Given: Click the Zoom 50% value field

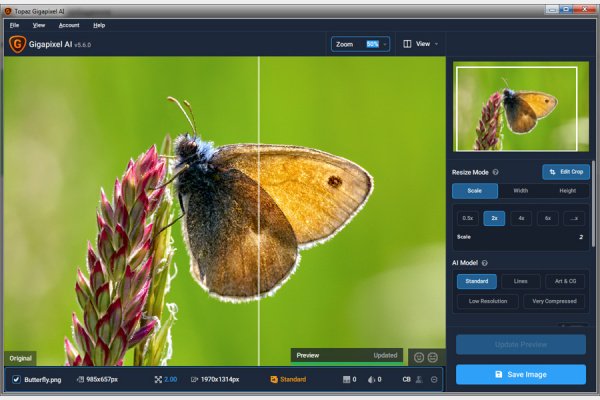Looking at the screenshot, I should [372, 44].
